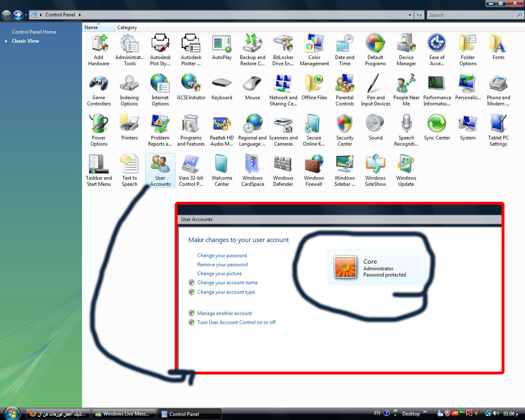Open Tablet PC Settings
Screen dimensions: 525x420
(498, 130)
